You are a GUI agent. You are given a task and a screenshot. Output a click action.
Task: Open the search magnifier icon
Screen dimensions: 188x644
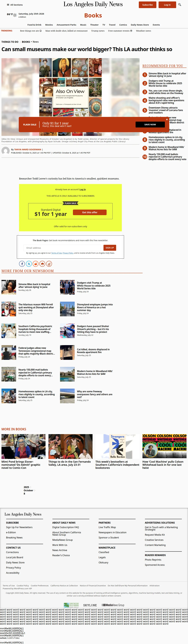click(x=180, y=5)
